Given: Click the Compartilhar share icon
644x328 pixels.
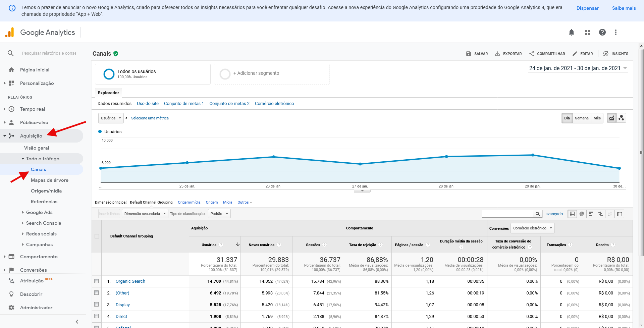Looking at the screenshot, I should click(532, 54).
